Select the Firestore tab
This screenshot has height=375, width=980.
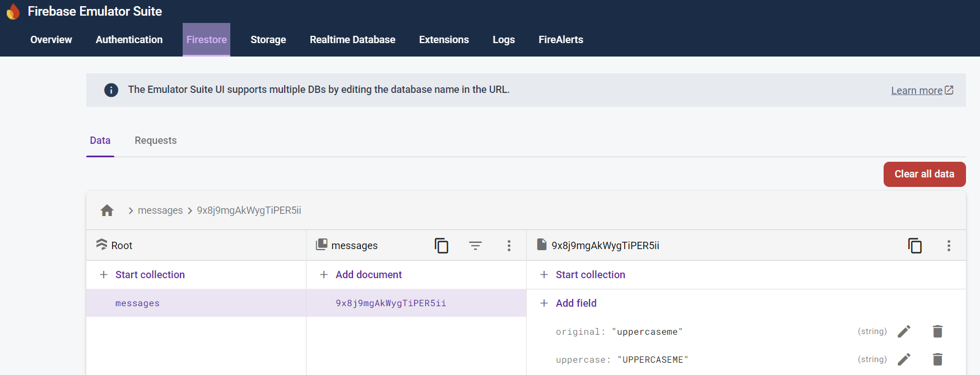point(206,40)
